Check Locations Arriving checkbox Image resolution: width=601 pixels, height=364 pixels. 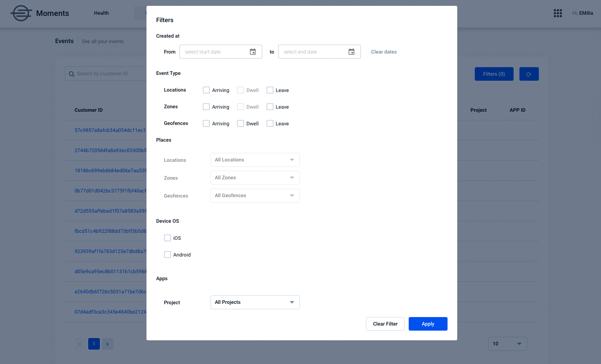(206, 90)
